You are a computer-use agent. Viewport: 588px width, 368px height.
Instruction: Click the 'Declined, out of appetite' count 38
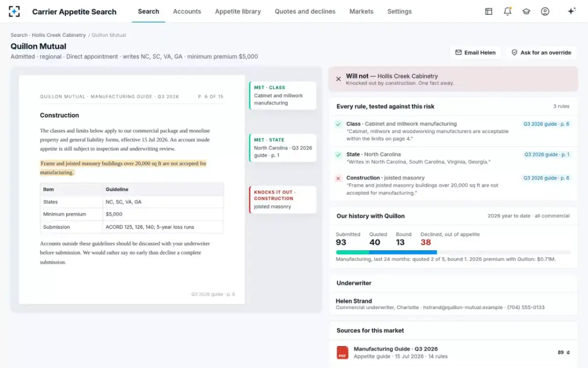[426, 242]
